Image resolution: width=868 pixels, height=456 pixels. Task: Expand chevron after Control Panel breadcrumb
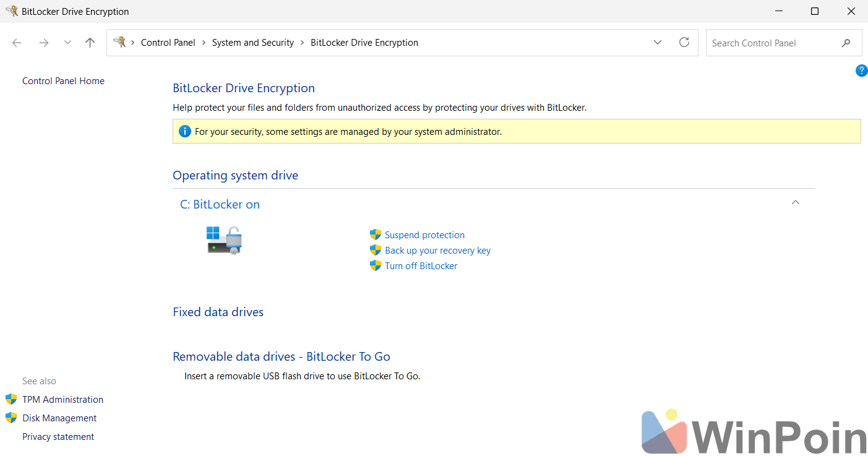coord(204,43)
